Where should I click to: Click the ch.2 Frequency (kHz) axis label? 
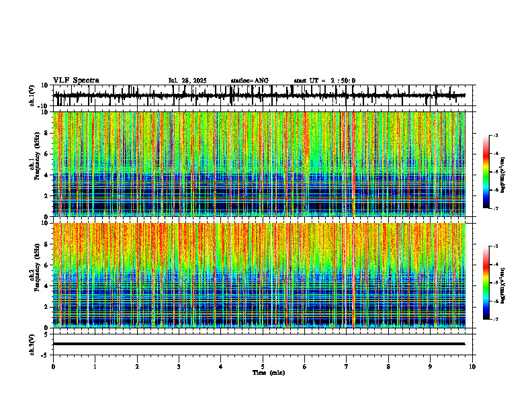click(x=35, y=267)
